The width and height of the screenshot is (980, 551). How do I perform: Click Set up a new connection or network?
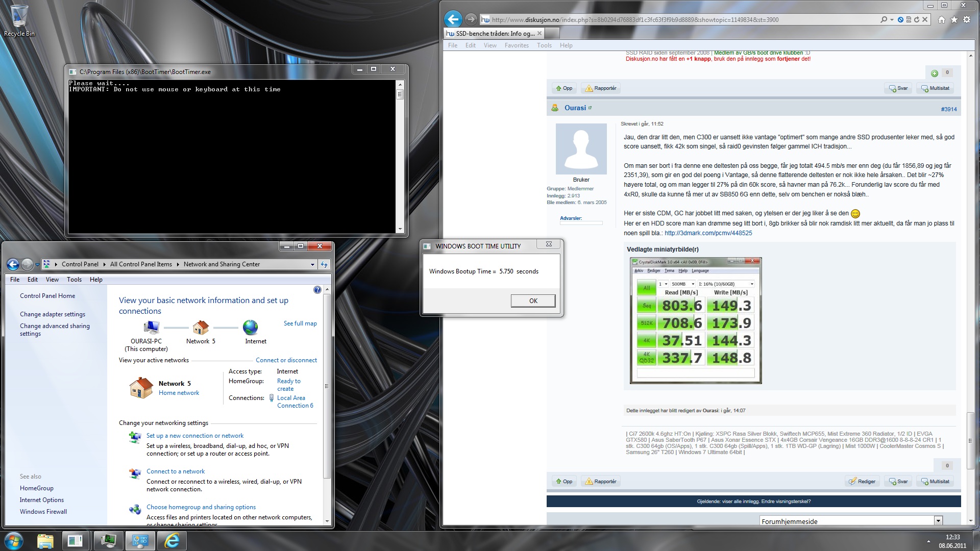[195, 436]
